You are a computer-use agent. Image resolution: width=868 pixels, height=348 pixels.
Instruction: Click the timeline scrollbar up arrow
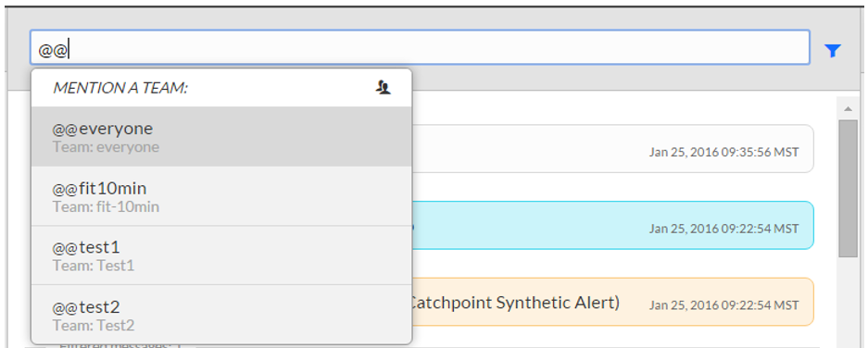[x=848, y=108]
